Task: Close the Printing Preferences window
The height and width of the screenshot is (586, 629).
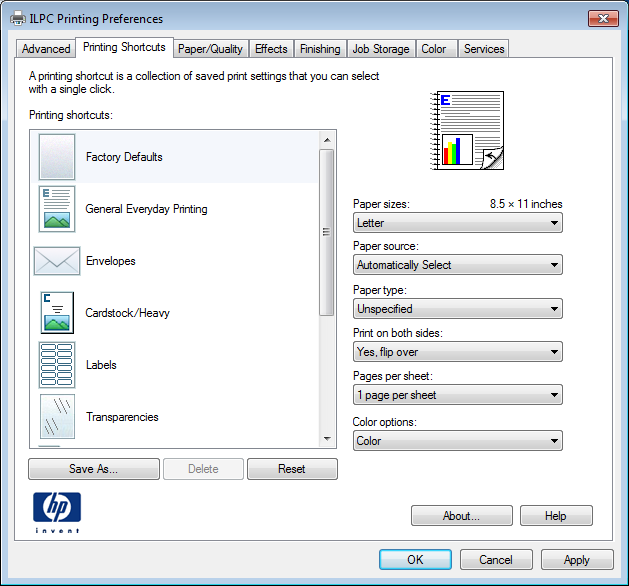Action: point(602,19)
